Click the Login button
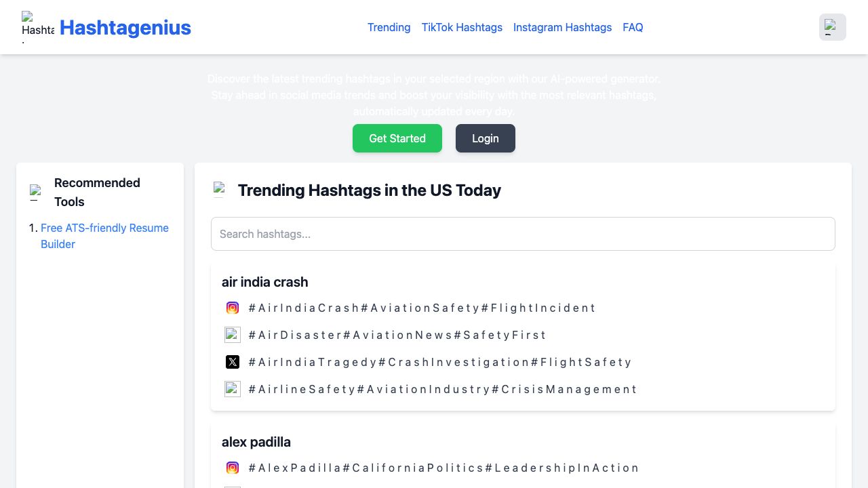 pos(485,138)
